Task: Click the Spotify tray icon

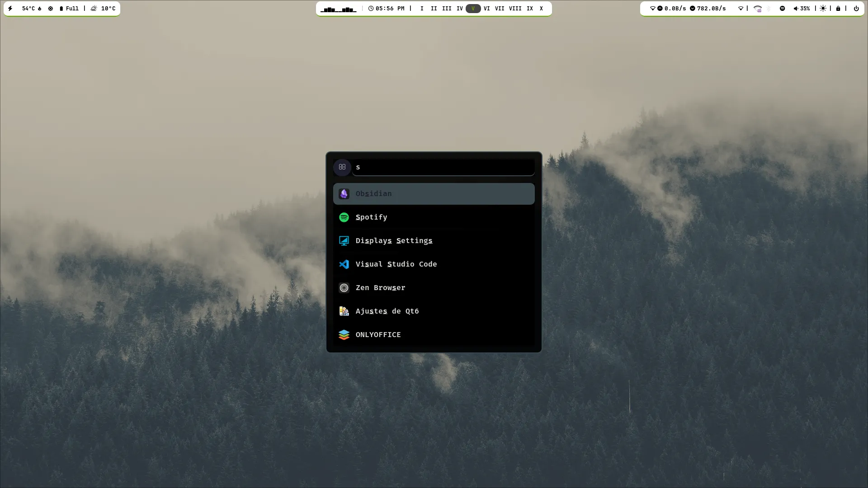Action: pyautogui.click(x=782, y=9)
